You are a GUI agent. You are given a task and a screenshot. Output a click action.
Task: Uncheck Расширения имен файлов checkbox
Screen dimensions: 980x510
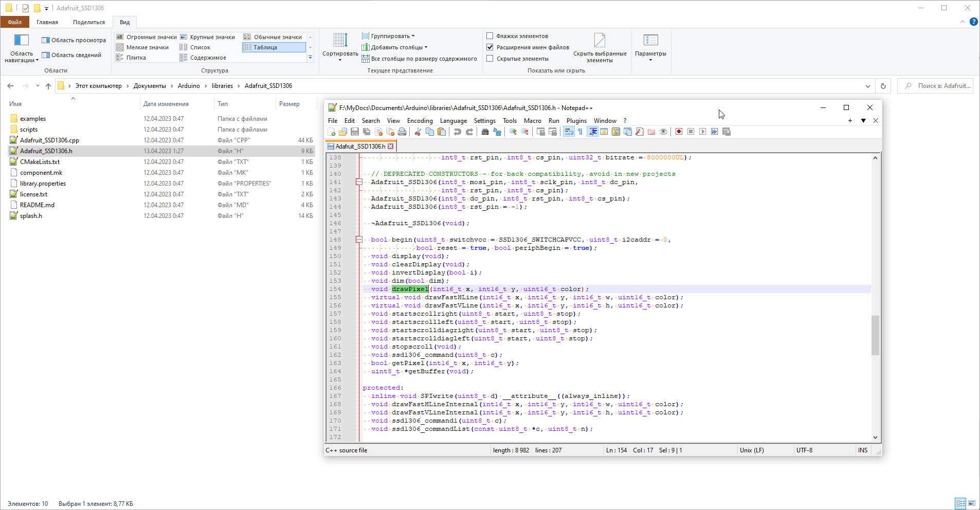[x=490, y=47]
